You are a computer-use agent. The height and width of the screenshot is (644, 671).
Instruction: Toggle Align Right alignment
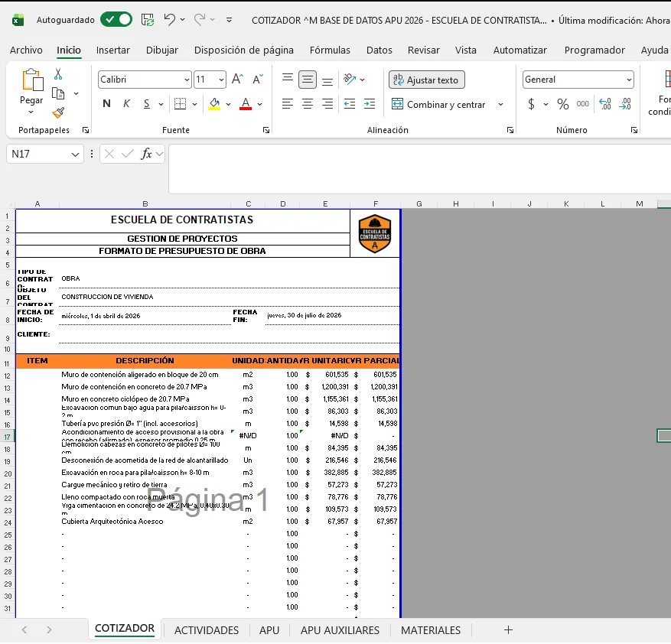point(327,103)
